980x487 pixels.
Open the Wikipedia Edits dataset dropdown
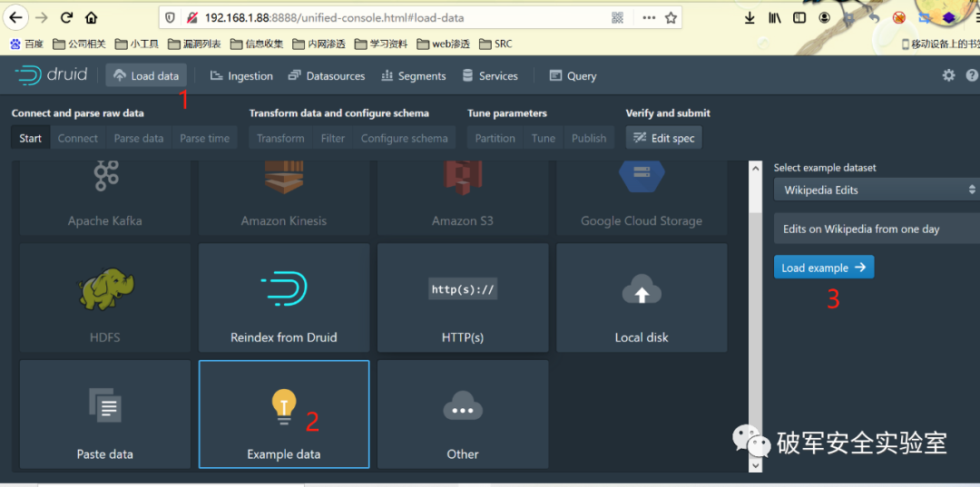(877, 190)
